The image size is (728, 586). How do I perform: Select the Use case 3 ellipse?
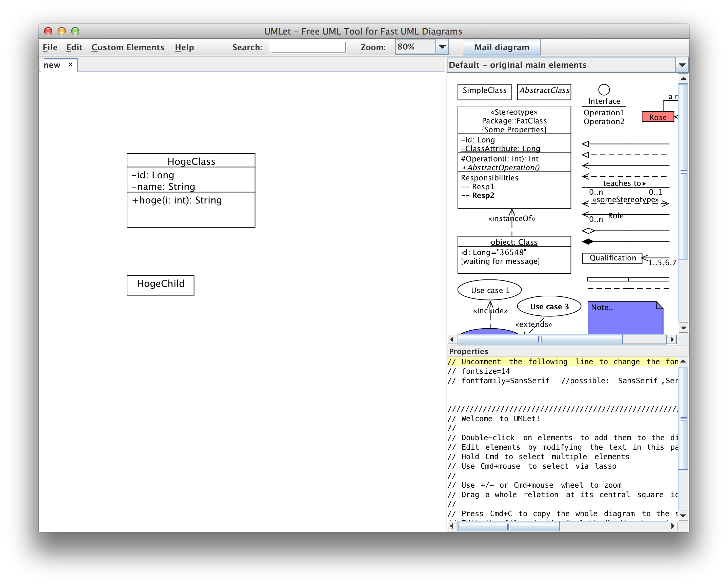tap(549, 306)
